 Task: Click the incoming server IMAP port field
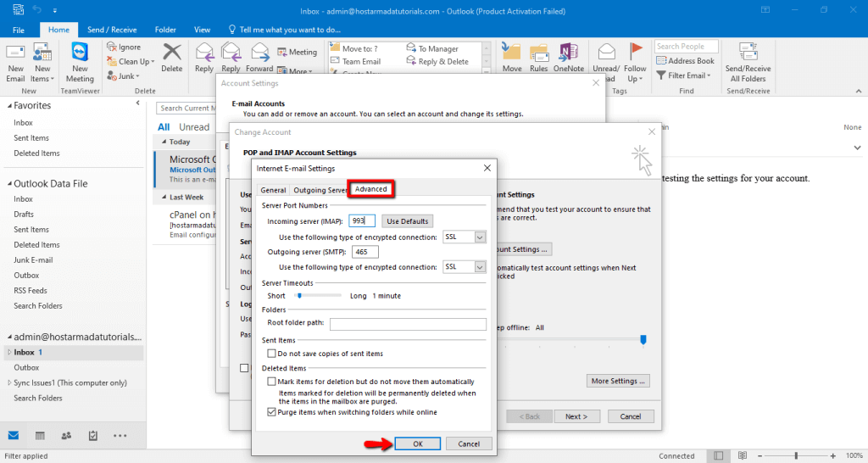[x=362, y=221]
